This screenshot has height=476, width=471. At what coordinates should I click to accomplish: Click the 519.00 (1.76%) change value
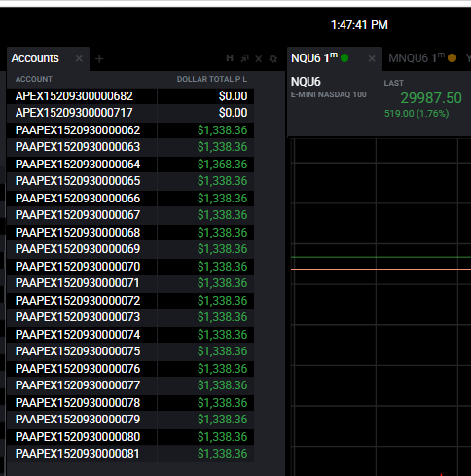click(417, 114)
